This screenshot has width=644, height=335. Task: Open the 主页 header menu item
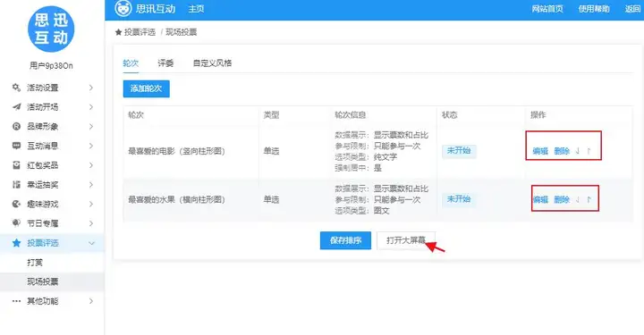pyautogui.click(x=196, y=9)
